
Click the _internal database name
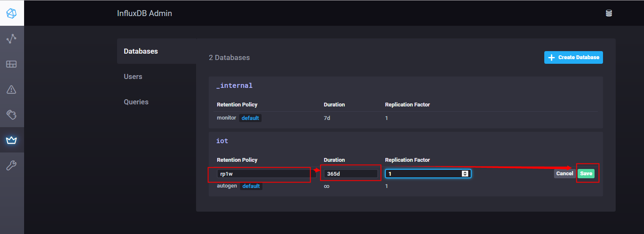[234, 85]
